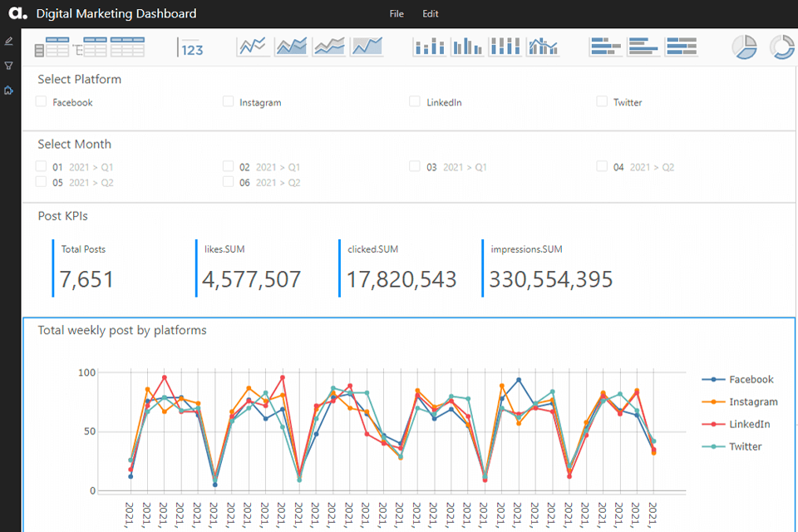Click the Total weekly post by platforms title
Image resolution: width=798 pixels, height=532 pixels.
tap(122, 330)
